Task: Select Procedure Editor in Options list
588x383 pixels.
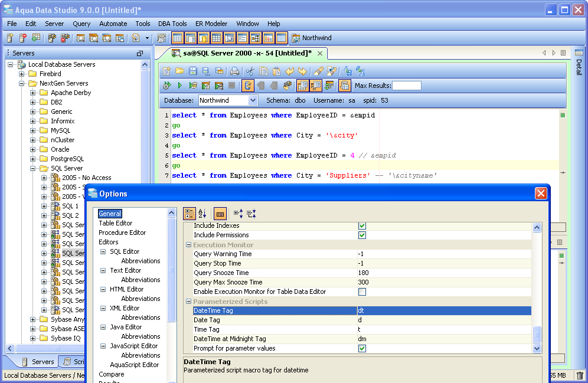Action: pyautogui.click(x=122, y=233)
